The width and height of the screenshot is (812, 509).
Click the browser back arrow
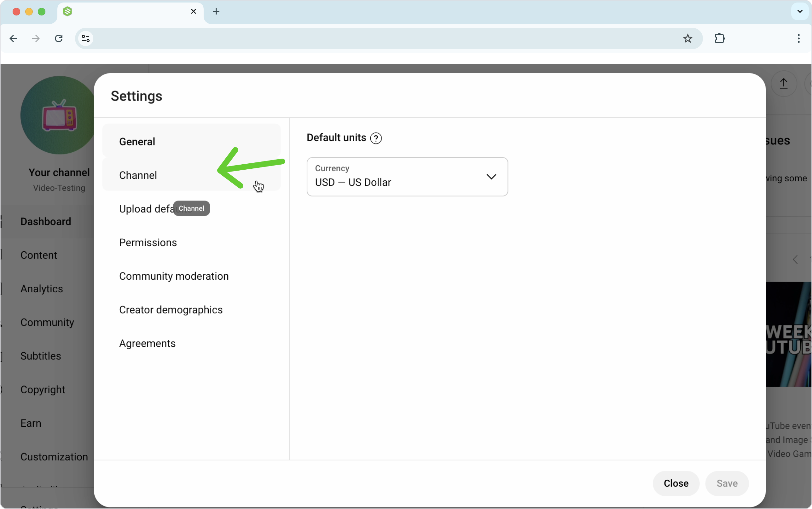click(x=14, y=38)
